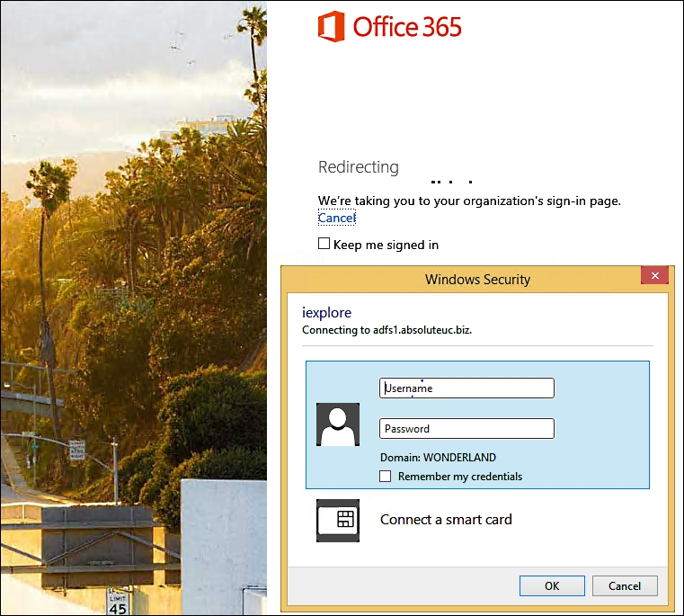Click the Redirecting heading
Image resolution: width=684 pixels, height=616 pixels.
tap(359, 166)
